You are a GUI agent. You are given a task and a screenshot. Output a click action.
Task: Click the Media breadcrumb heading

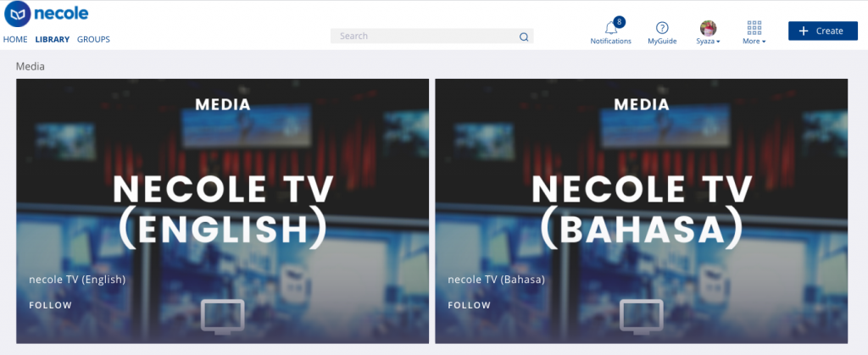point(30,66)
